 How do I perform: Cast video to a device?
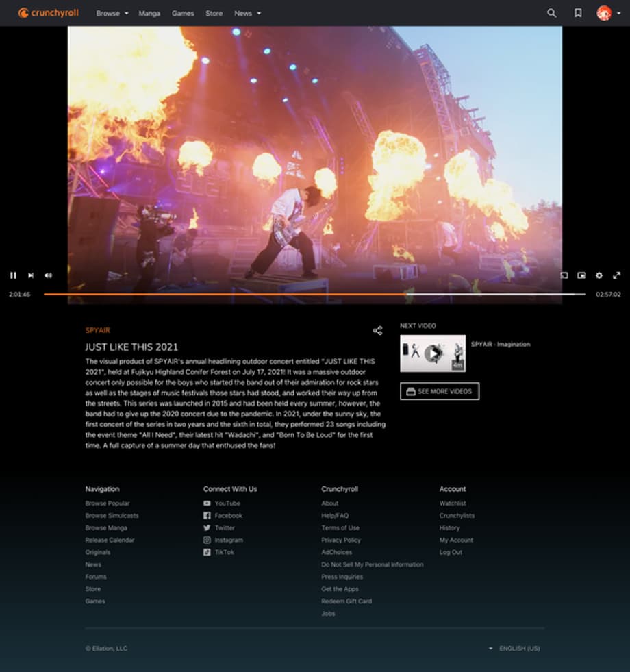click(x=564, y=275)
